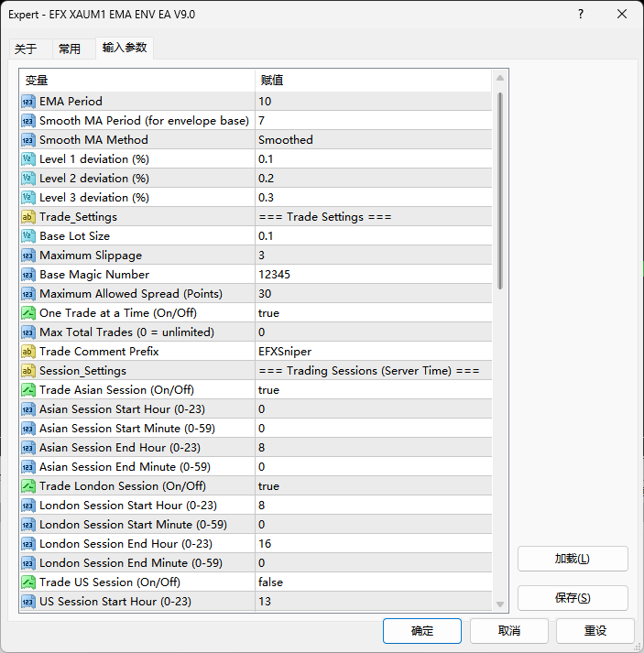Screen dimensions: 644x653
Task: Click the string icon beside Trade_Settings
Action: [28, 217]
